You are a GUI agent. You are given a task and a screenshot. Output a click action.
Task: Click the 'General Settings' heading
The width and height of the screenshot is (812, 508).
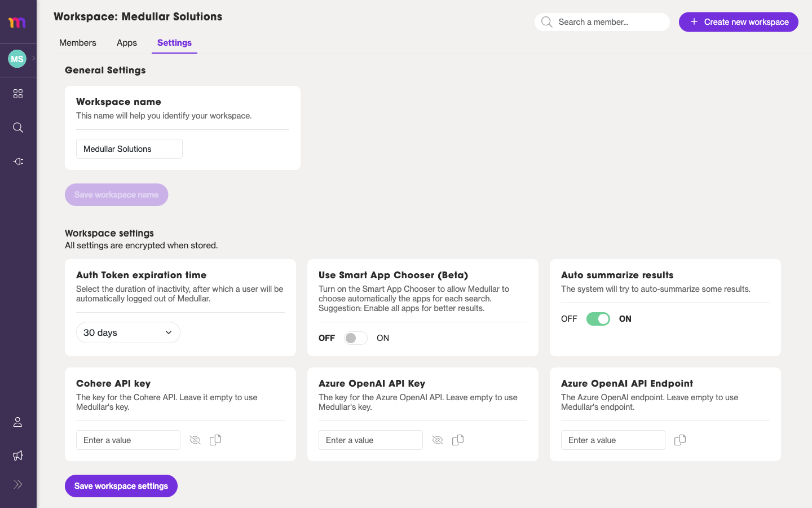point(105,70)
